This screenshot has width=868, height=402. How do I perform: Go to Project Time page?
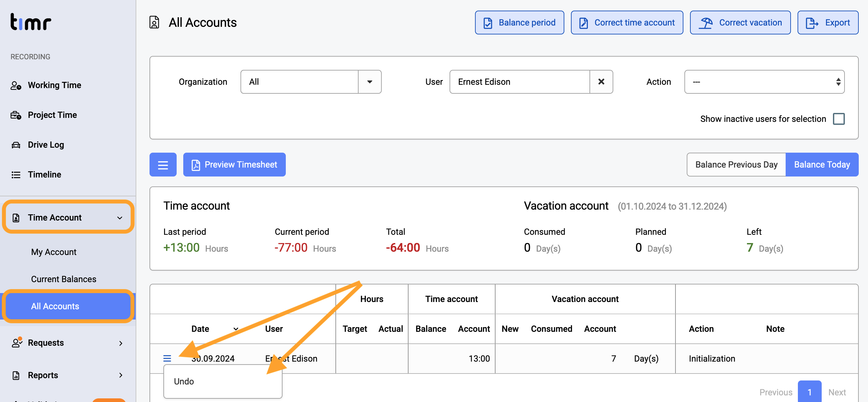tap(52, 115)
